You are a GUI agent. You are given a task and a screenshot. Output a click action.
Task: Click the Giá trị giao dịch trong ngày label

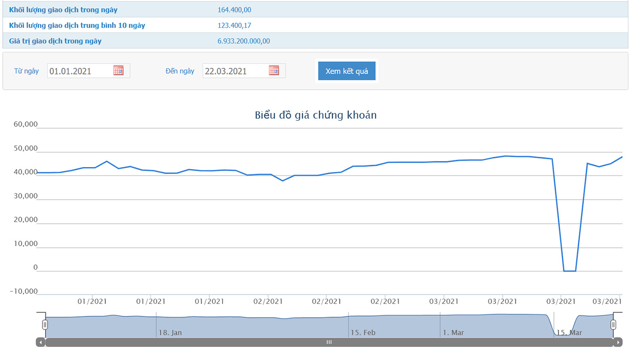pyautogui.click(x=55, y=41)
